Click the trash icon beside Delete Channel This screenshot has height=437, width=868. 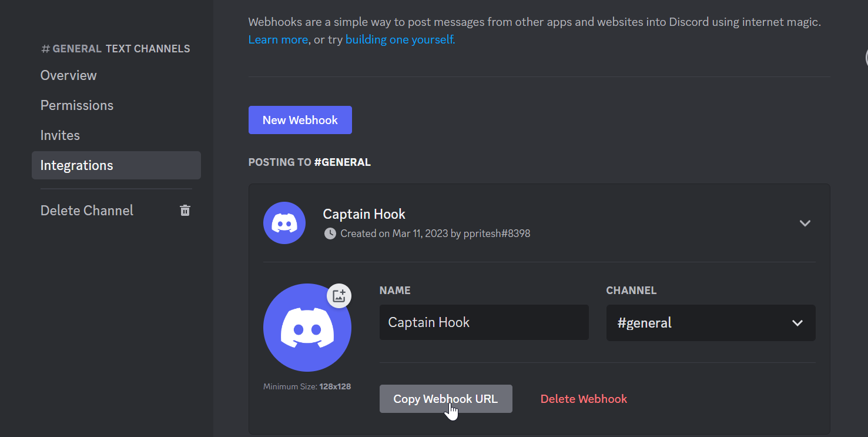185,211
